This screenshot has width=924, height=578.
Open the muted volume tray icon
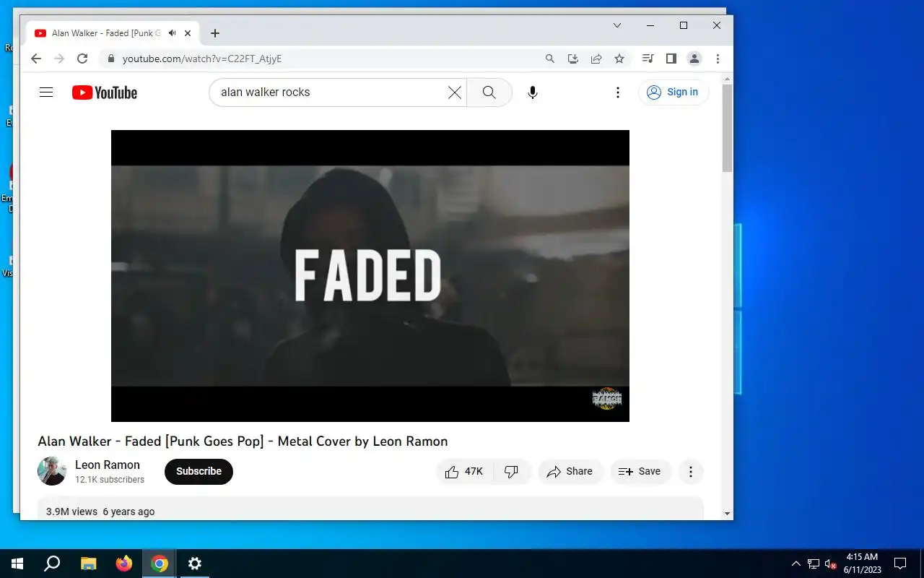[x=830, y=564]
